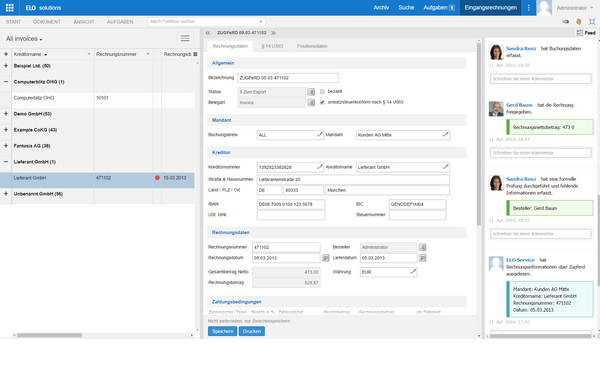Image resolution: width=600 pixels, height=375 pixels.
Task: Open Sandra Renz's profile link in top feed post
Action: 521,49
